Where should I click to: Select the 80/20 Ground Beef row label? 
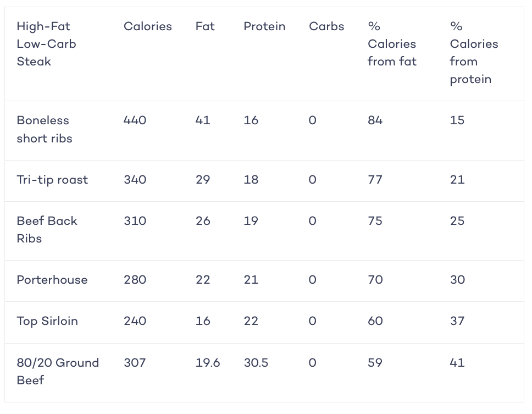point(58,371)
